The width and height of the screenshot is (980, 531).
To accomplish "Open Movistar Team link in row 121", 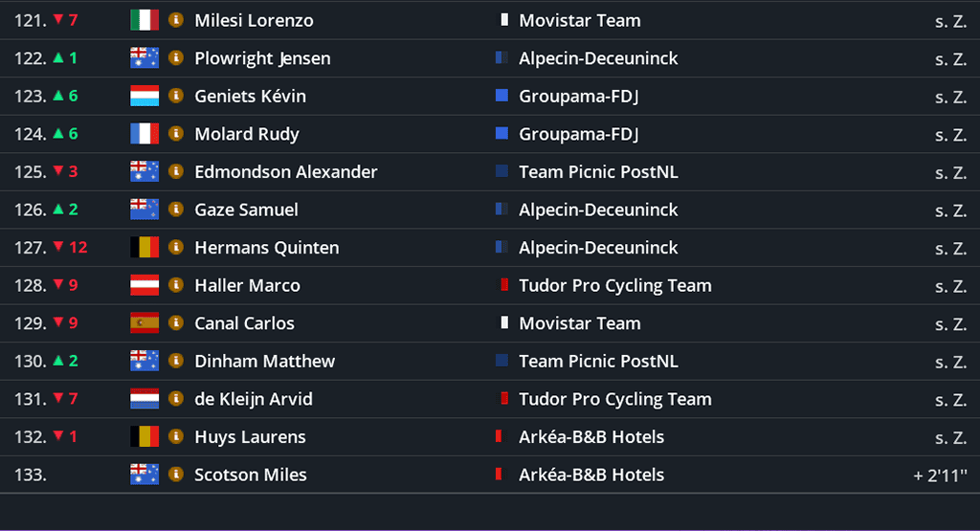I will tap(580, 20).
